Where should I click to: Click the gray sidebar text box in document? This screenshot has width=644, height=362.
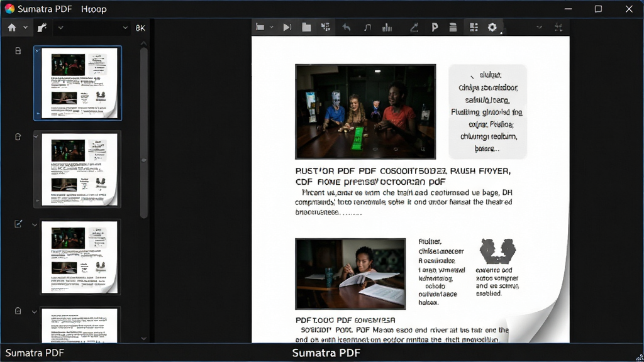click(487, 112)
